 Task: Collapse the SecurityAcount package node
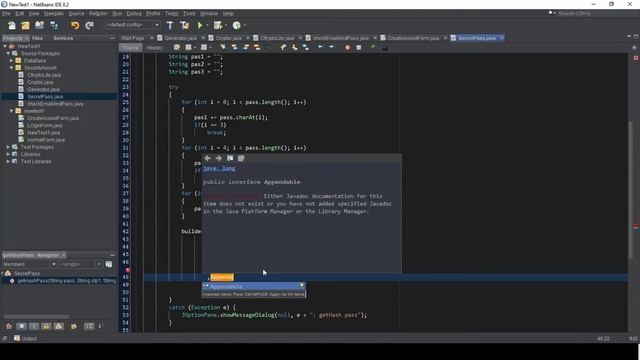point(11,68)
